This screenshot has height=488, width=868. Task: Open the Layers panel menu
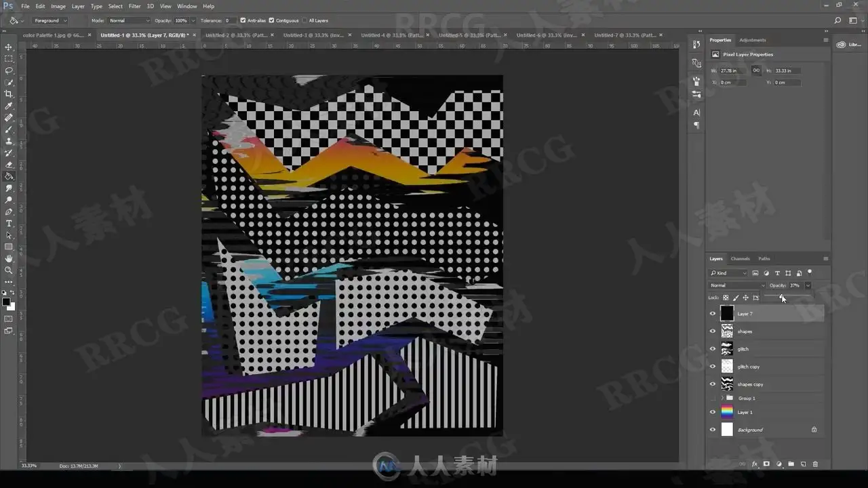[825, 258]
